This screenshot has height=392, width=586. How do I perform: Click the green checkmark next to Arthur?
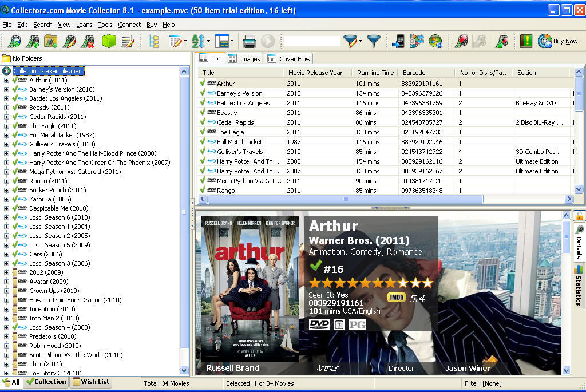[203, 84]
